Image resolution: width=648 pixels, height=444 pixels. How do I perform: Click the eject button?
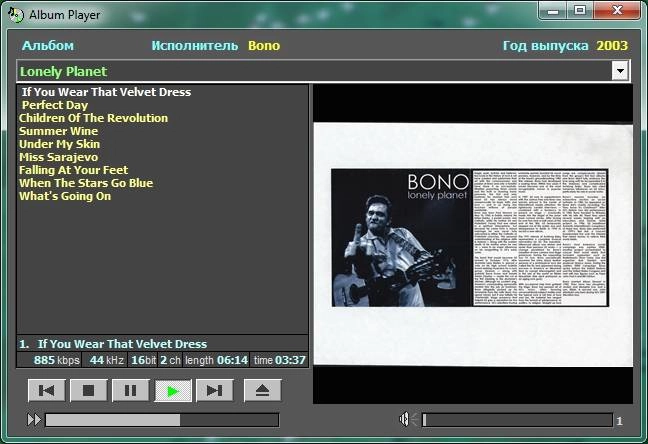tap(262, 390)
